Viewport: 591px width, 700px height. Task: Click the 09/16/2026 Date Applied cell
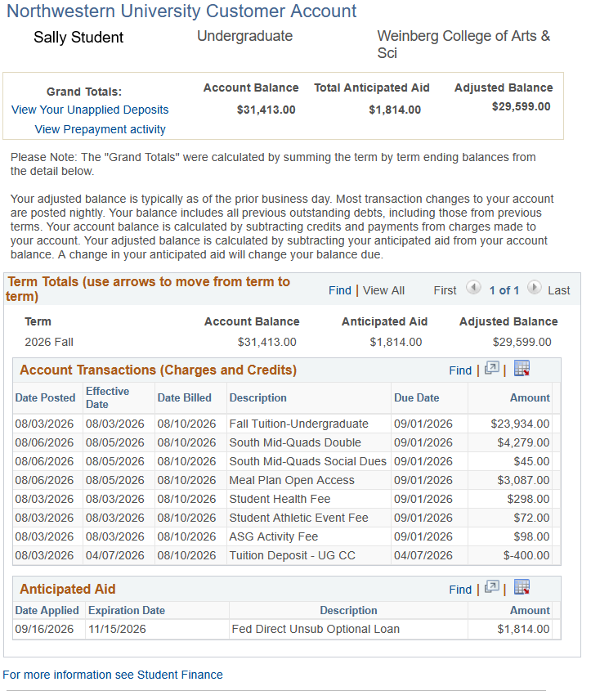(x=44, y=629)
